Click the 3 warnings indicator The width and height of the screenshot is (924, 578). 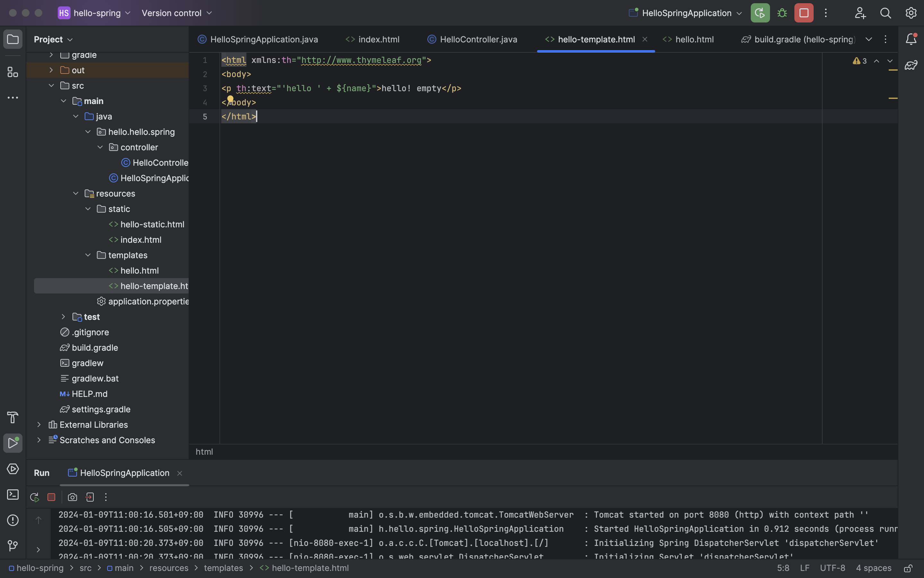coord(860,61)
